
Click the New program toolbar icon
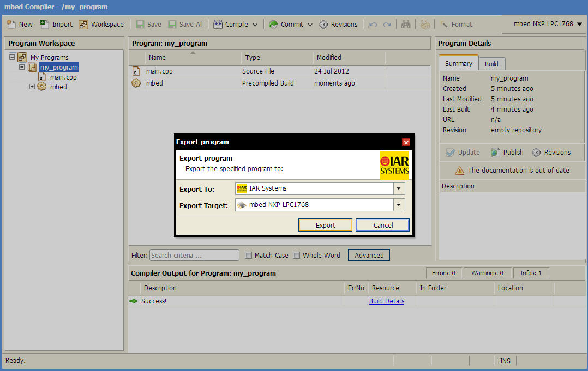point(11,24)
